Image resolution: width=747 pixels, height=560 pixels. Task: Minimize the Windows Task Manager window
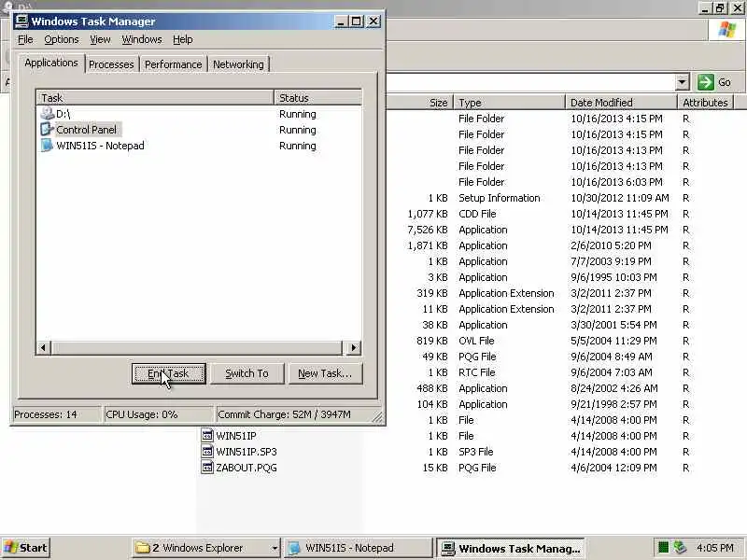click(x=341, y=21)
